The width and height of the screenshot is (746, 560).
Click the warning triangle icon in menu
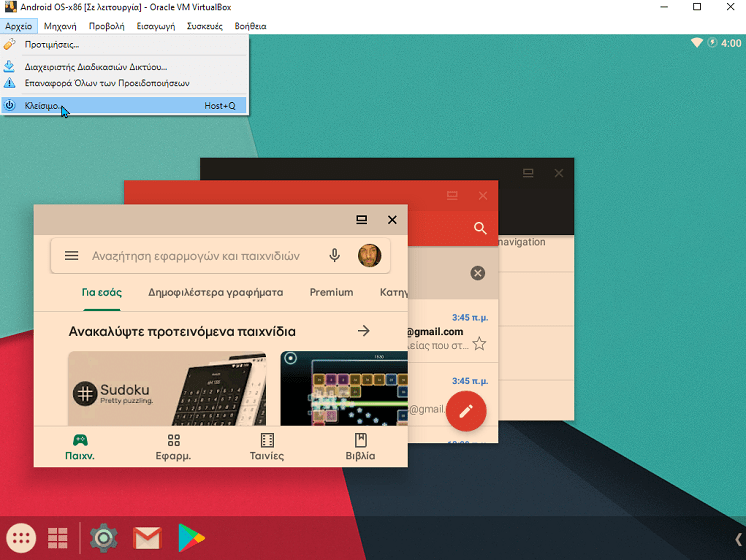(10, 83)
